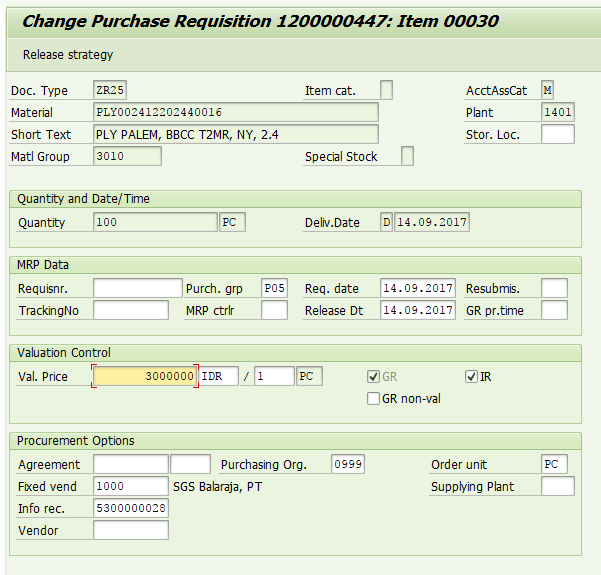Click the Stor. Loc. input field
The height and width of the screenshot is (575, 601).
tap(558, 135)
